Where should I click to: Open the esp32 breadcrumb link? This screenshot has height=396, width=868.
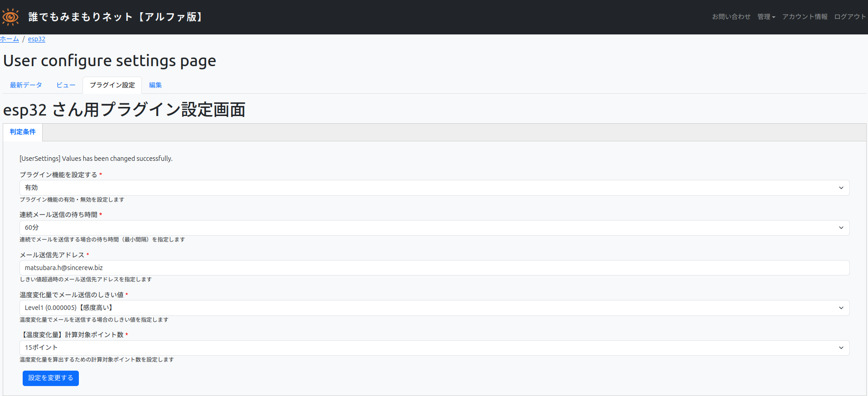point(37,39)
